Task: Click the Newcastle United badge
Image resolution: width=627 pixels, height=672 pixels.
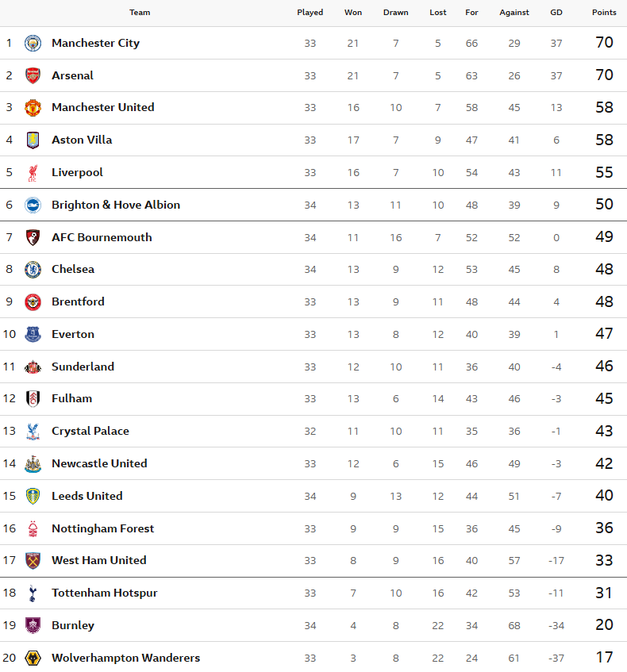Action: [x=33, y=463]
